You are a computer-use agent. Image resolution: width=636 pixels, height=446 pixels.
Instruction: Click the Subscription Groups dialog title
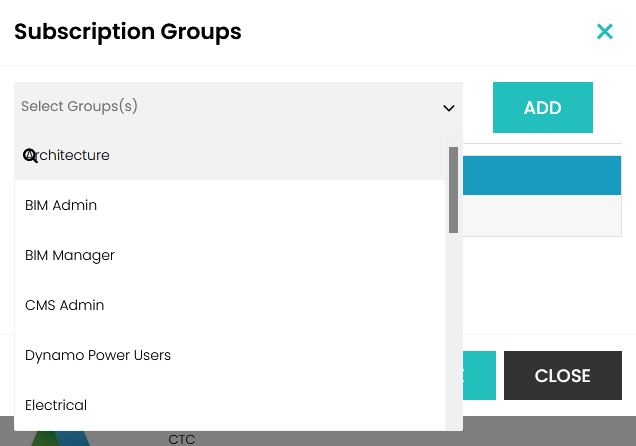(x=127, y=32)
